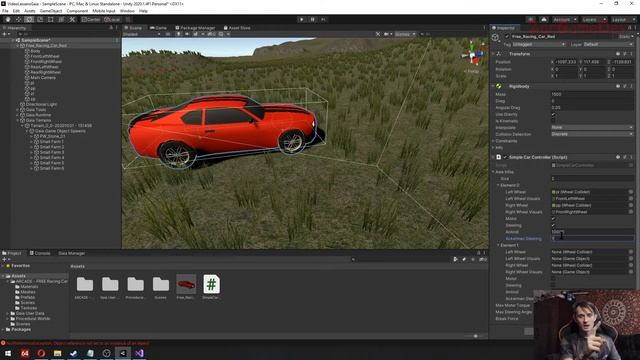Open the Component menu
This screenshot has height=360, width=640.
coord(77,11)
